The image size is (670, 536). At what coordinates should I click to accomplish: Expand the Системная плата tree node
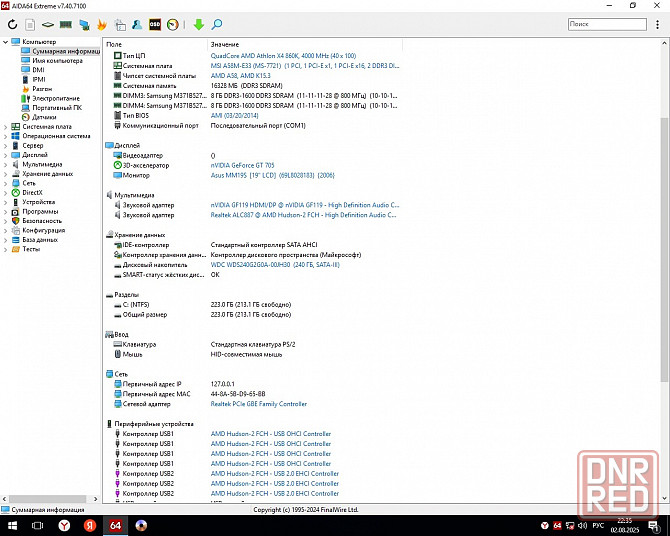pyautogui.click(x=6, y=127)
